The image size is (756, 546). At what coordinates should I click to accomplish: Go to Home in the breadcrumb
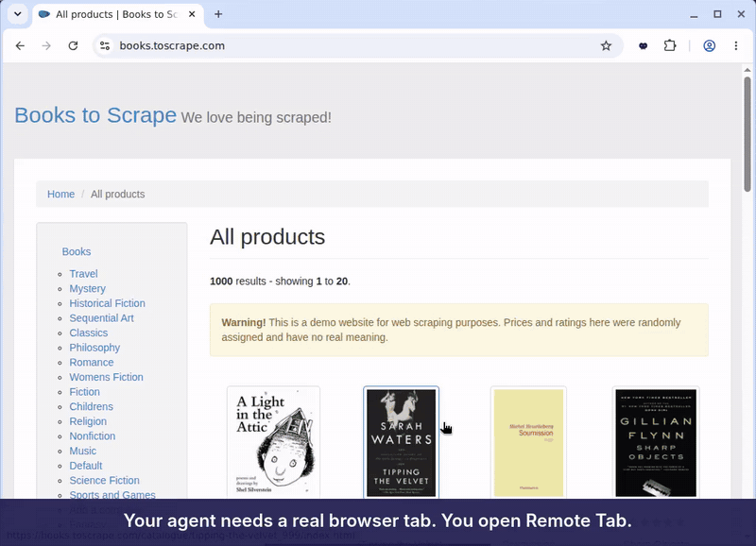pyautogui.click(x=60, y=195)
